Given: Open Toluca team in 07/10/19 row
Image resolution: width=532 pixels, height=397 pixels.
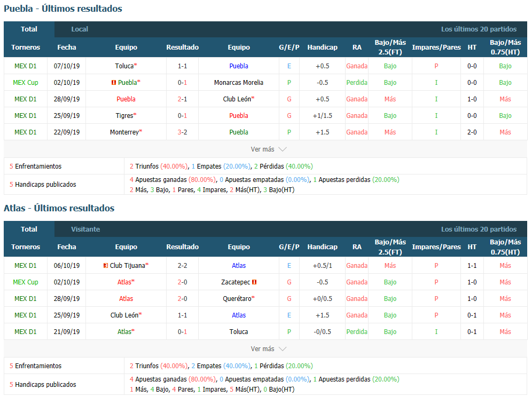Looking at the screenshot, I should click(124, 66).
